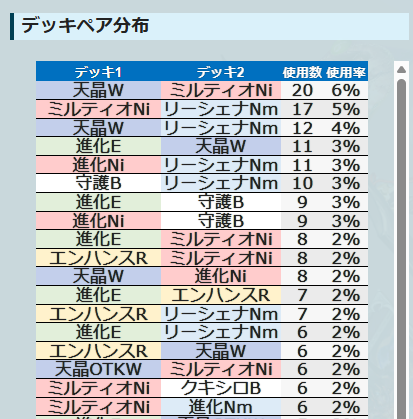
Task: Select 守護B in the 10-count row
Action: (x=98, y=183)
